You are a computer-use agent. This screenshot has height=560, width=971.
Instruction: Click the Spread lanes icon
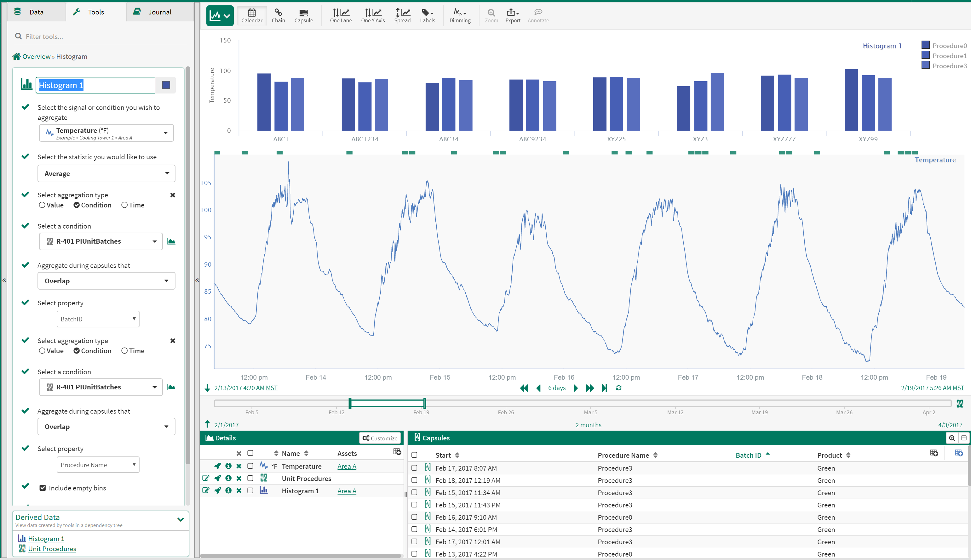[x=402, y=15]
